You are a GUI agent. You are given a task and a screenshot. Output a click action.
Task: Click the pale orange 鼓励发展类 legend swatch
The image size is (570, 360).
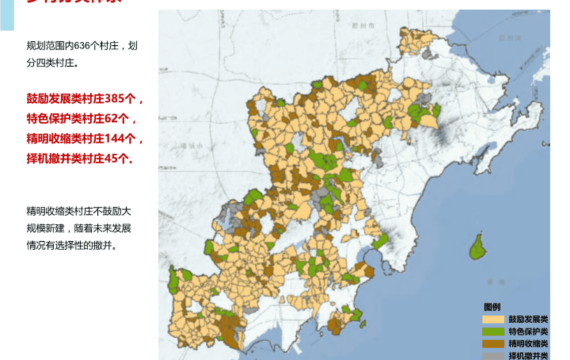(493, 320)
